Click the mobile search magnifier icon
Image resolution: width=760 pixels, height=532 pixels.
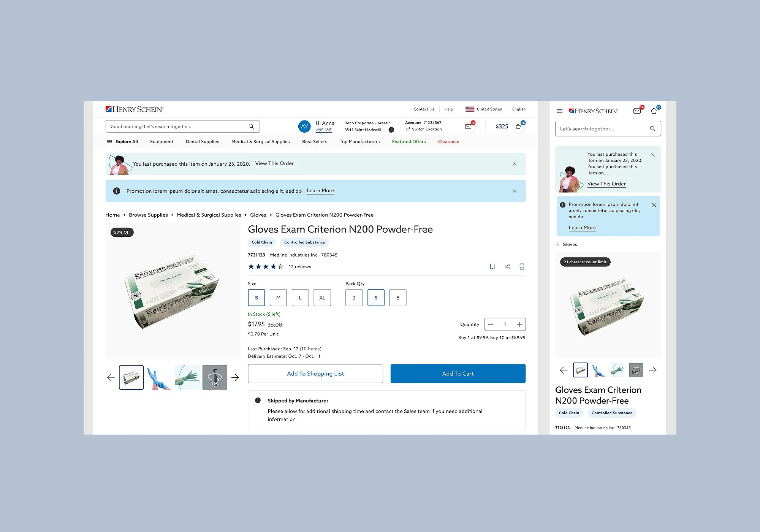coord(652,129)
